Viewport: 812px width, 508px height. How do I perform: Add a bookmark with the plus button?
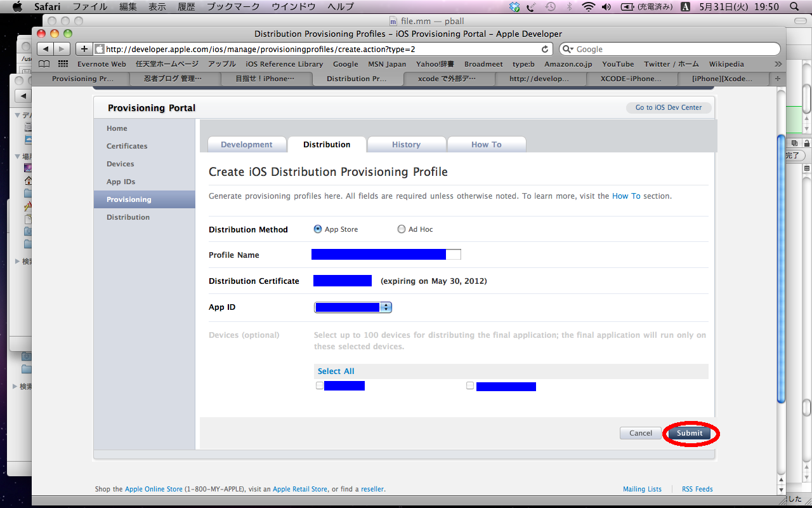(84, 49)
